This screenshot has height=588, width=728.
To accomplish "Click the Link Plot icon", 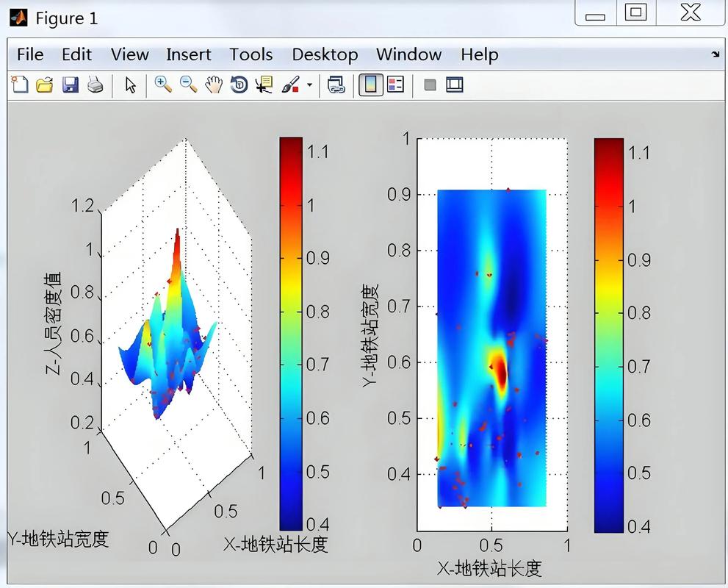I will click(x=336, y=85).
